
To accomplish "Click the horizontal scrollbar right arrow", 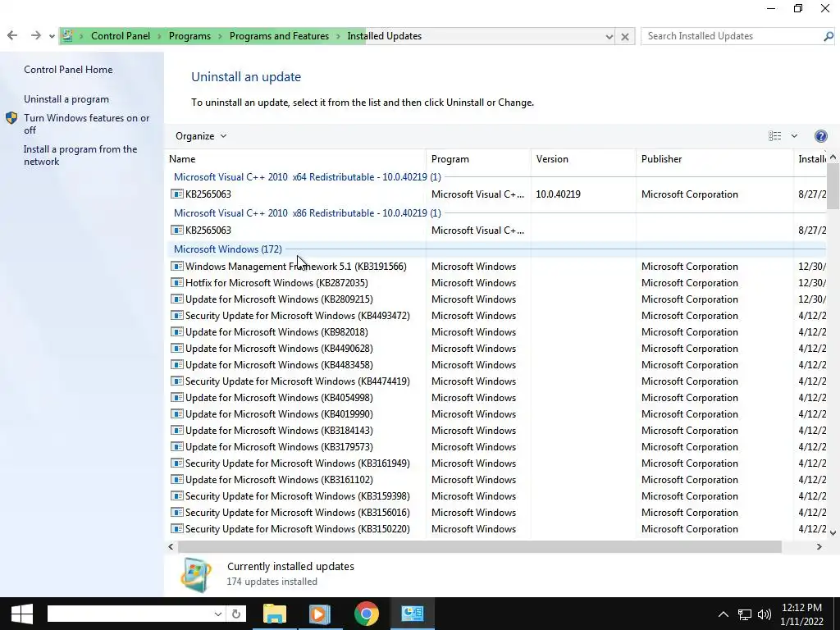I will coord(819,546).
